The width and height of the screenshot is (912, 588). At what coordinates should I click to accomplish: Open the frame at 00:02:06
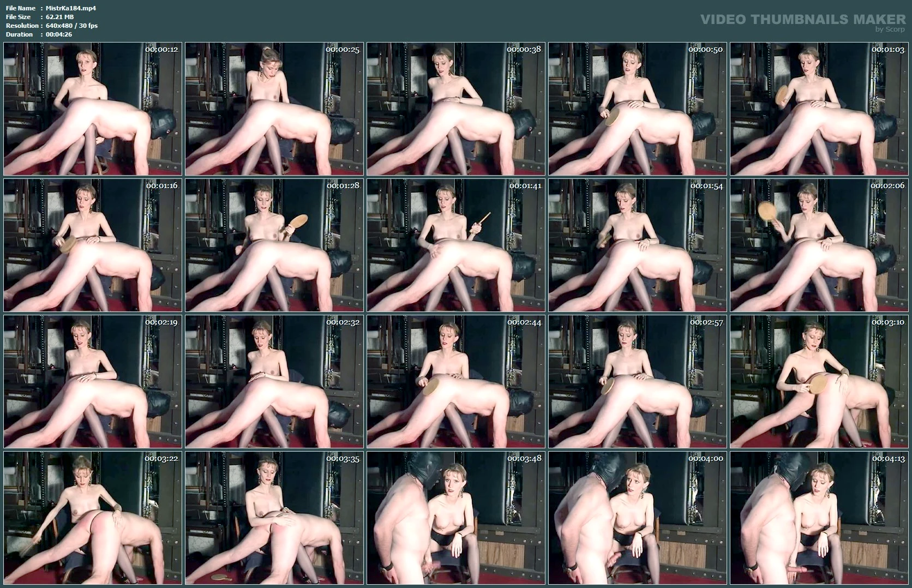point(819,245)
